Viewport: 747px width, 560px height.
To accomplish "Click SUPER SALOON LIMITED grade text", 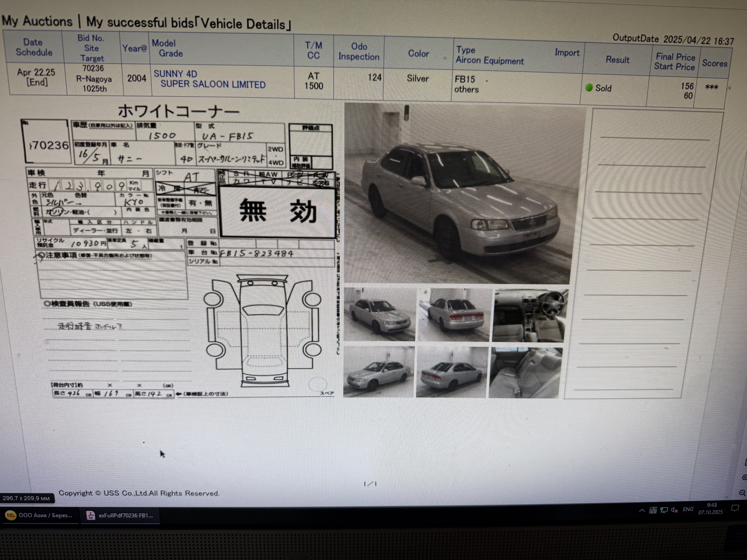I will coord(213,84).
